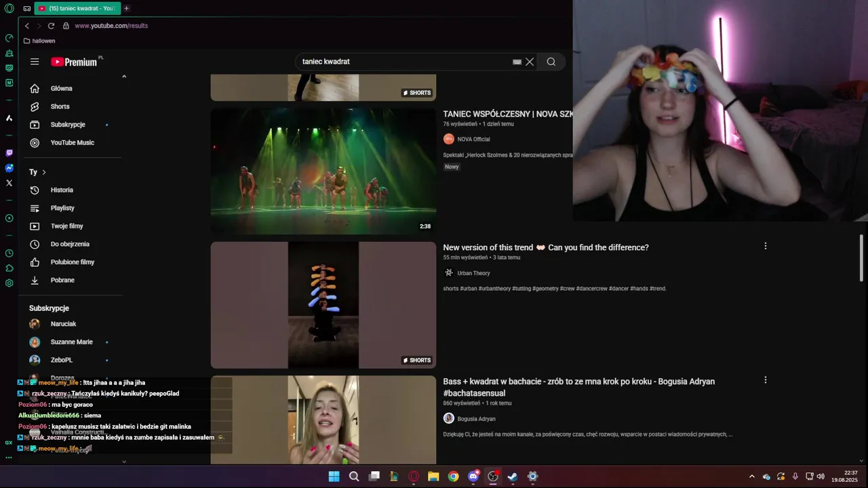Open options menu for Bass + kwadrat video

[x=766, y=380]
